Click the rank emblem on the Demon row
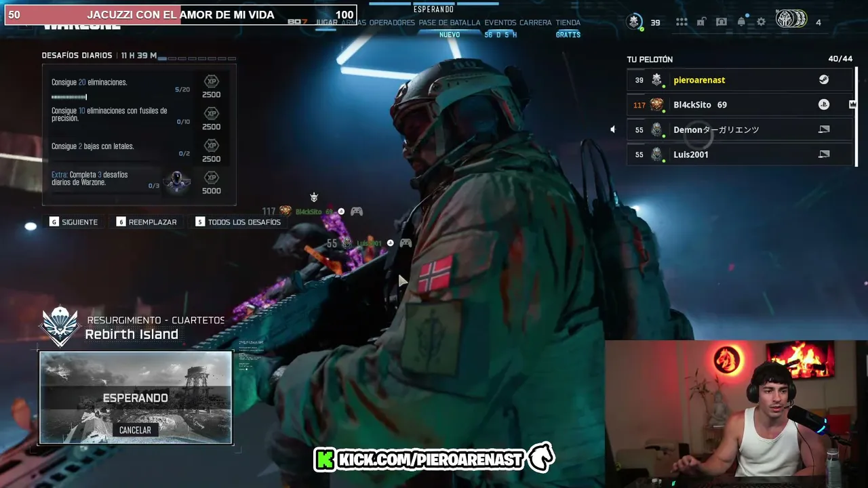The width and height of the screenshot is (868, 488). point(656,129)
